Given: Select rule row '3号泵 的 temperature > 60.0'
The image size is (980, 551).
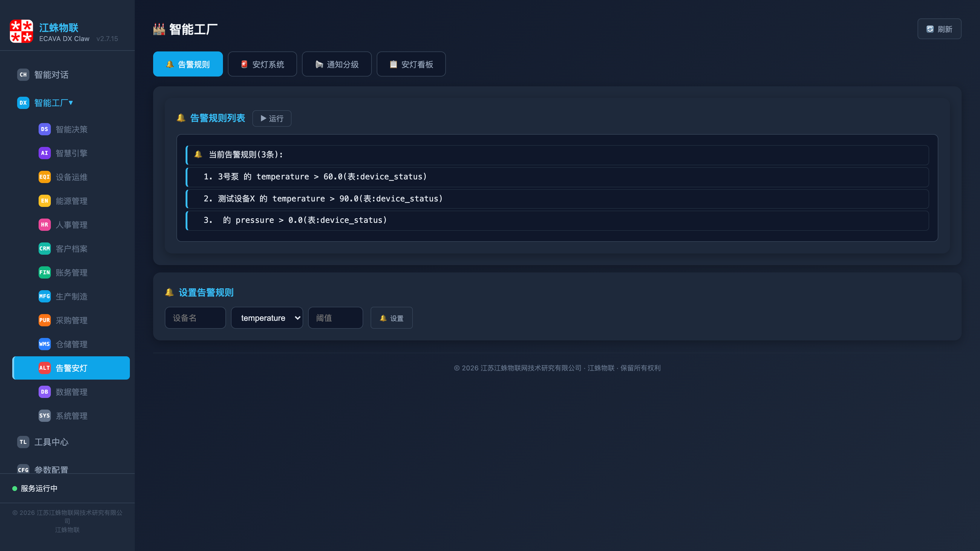Looking at the screenshot, I should (x=557, y=177).
